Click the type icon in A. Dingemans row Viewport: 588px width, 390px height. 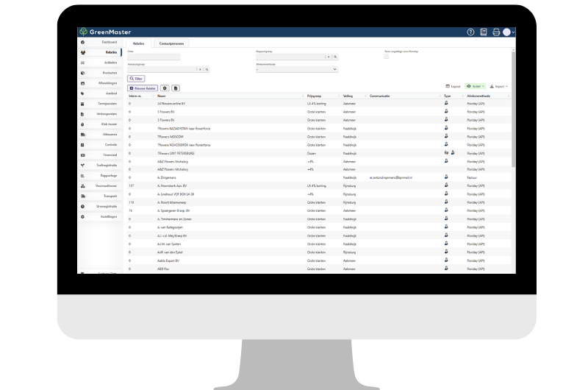pyautogui.click(x=446, y=177)
